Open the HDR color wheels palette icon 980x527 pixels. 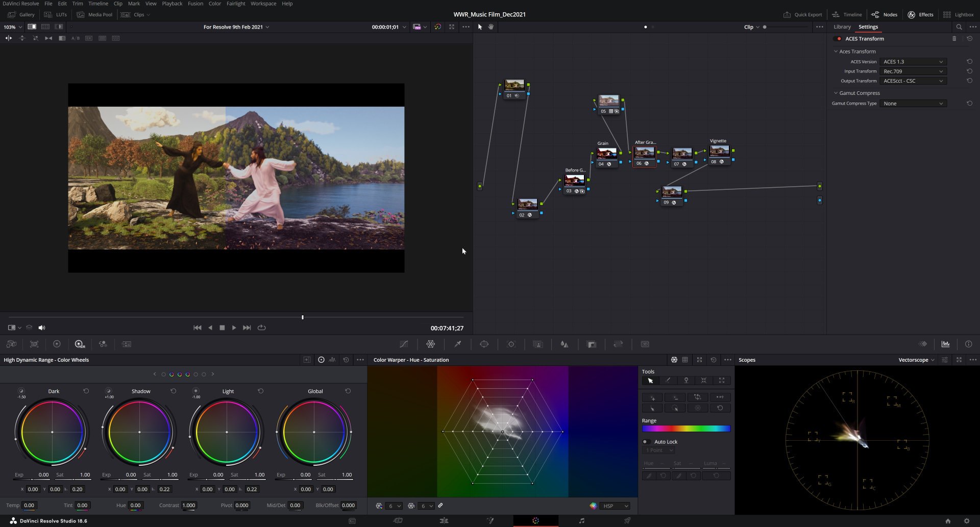point(79,344)
